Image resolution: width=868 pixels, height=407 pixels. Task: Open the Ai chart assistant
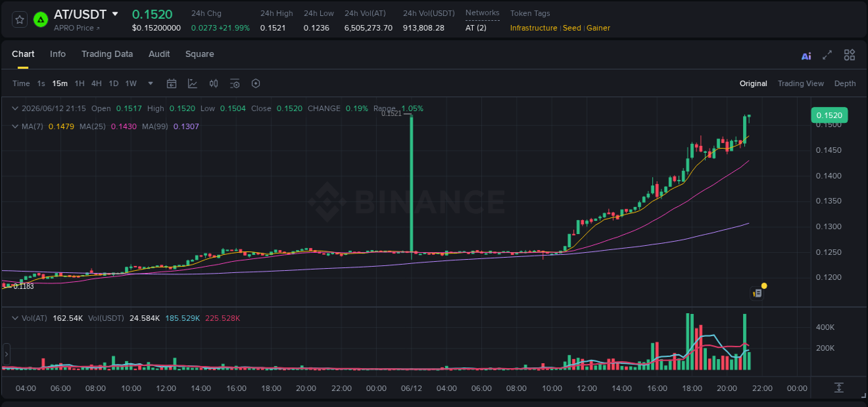coord(806,56)
